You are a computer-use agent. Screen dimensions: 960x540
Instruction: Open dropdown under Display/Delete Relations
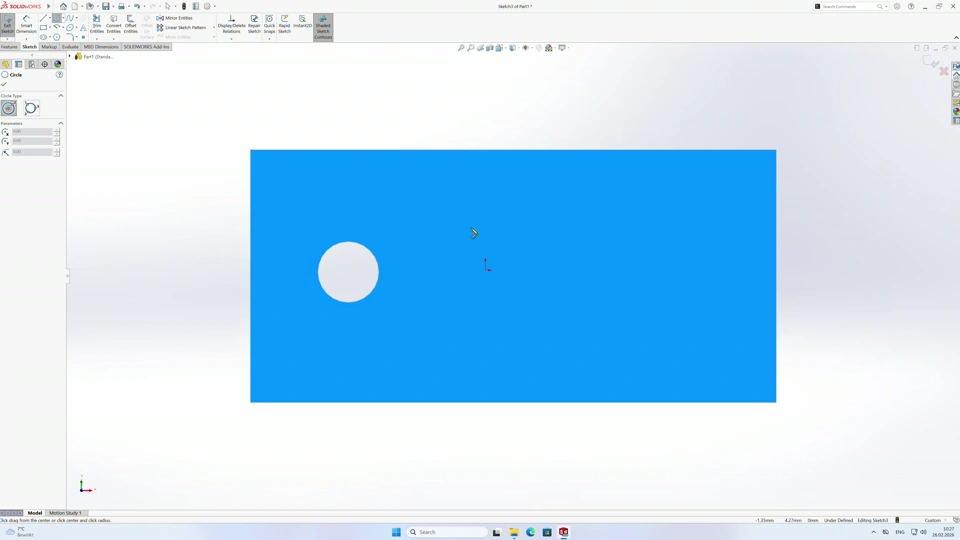(x=231, y=39)
